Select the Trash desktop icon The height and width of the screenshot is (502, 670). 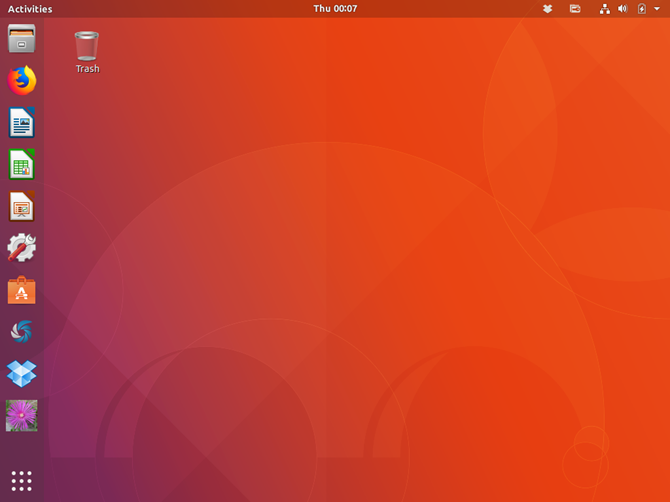(87, 52)
